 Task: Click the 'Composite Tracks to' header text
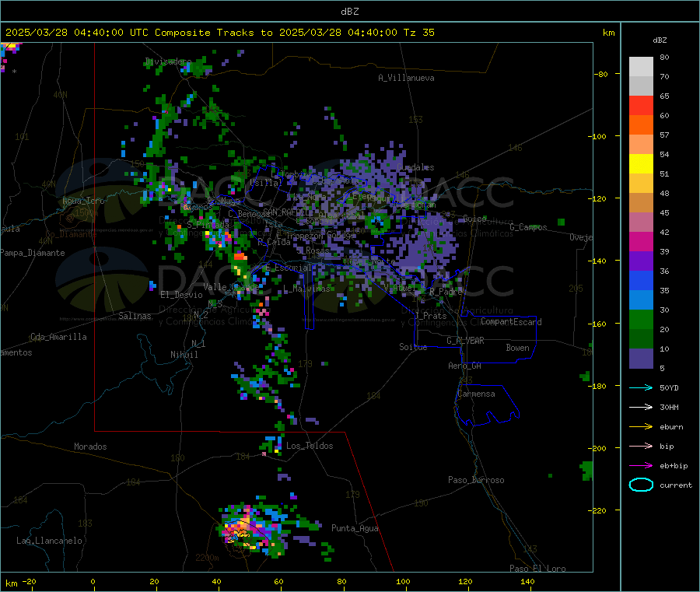(x=213, y=33)
